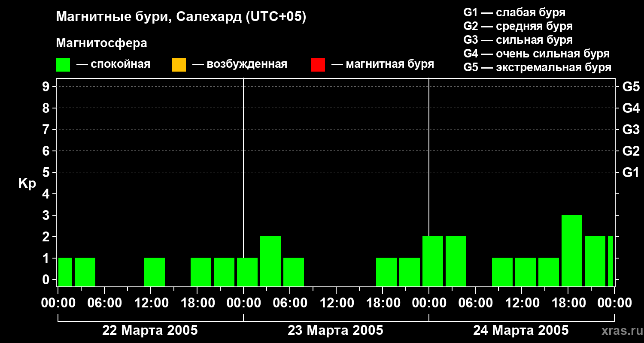Image resolution: width=644 pixels, height=343 pixels.
Task: Click the 'Kp' axis title
Action: point(27,184)
